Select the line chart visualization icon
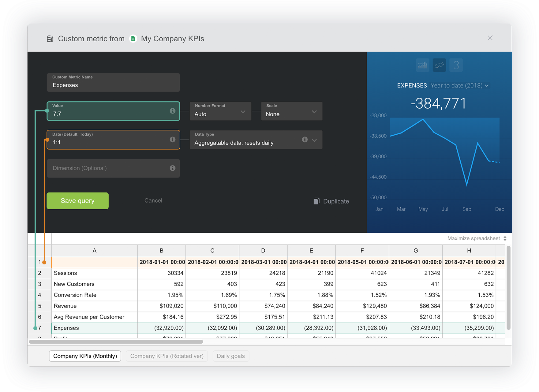Viewport: 539px width, 392px height. pyautogui.click(x=439, y=65)
